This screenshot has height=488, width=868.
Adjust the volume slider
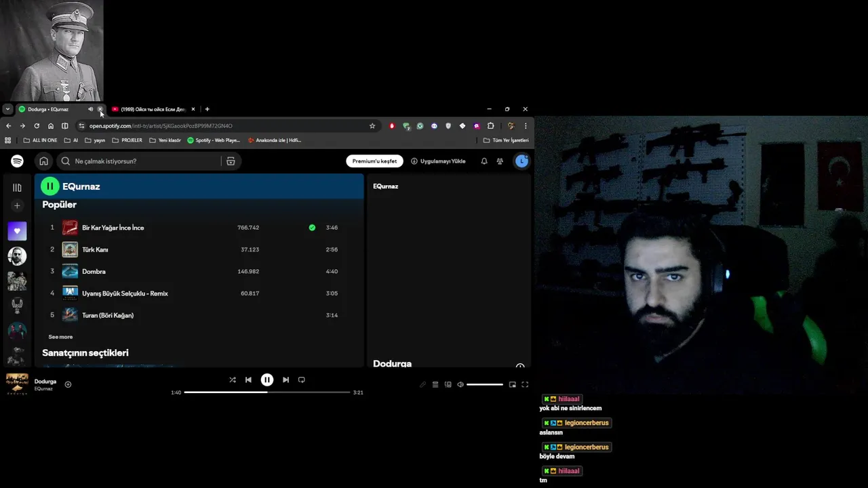click(x=485, y=384)
